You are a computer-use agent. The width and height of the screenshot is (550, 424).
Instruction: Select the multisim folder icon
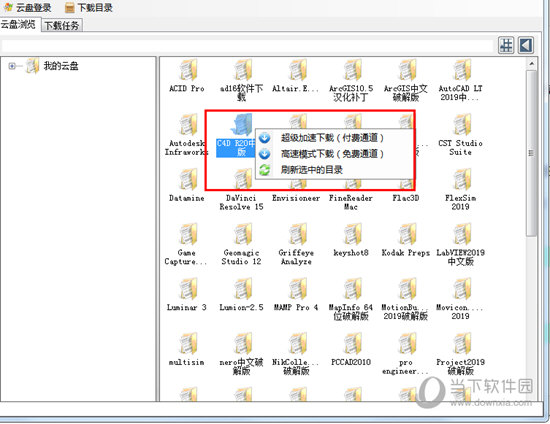188,343
